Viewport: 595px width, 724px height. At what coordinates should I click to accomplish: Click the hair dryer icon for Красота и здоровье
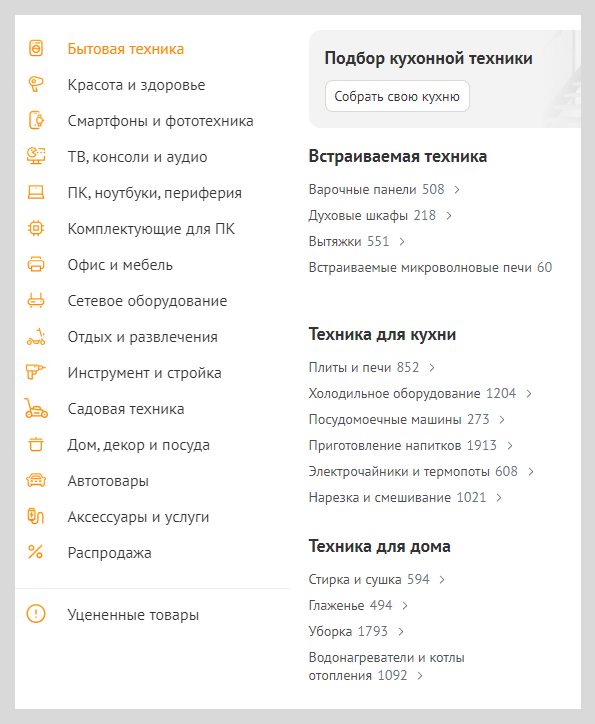(x=36, y=84)
